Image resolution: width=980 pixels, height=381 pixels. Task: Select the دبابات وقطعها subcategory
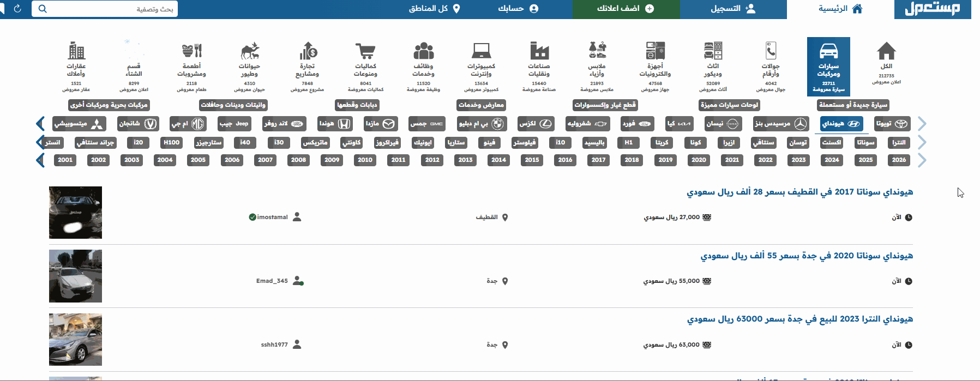(x=357, y=105)
